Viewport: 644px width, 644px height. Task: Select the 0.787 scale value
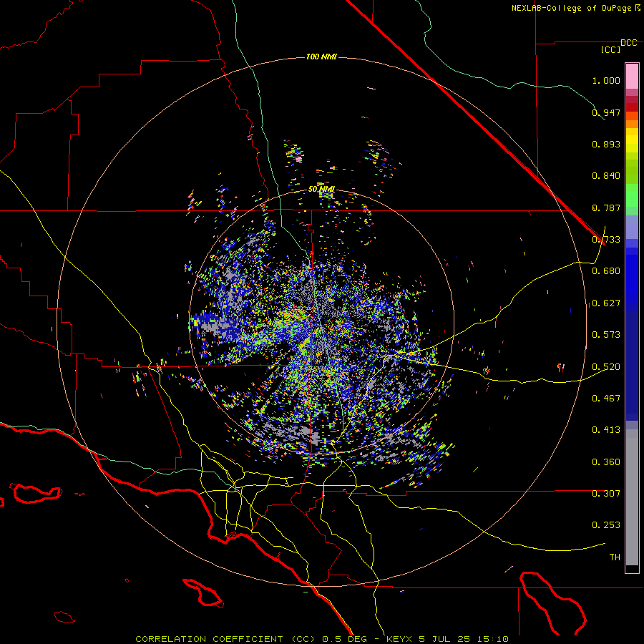[606, 208]
